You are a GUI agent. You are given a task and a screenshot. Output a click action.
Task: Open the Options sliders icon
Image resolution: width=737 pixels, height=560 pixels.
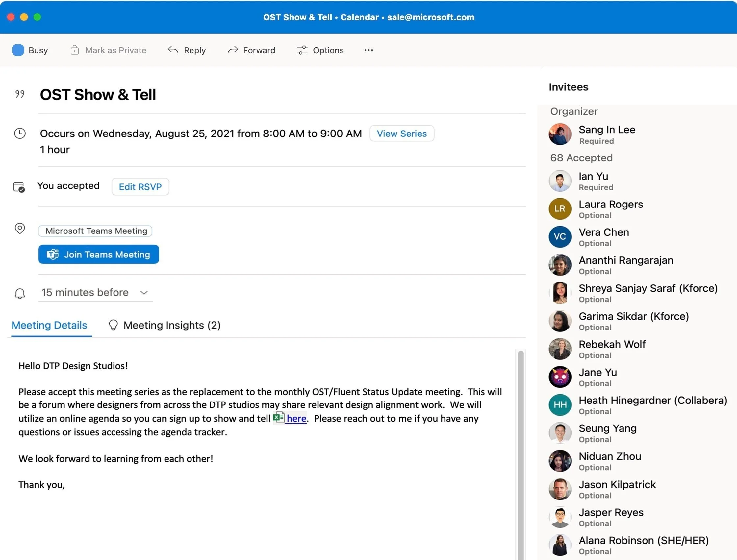tap(302, 50)
